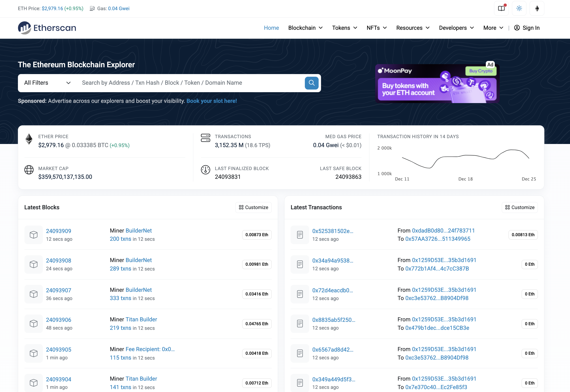Viewport: 570px width, 392px height.
Task: Toggle the sun theme switcher icon
Action: (x=519, y=8)
